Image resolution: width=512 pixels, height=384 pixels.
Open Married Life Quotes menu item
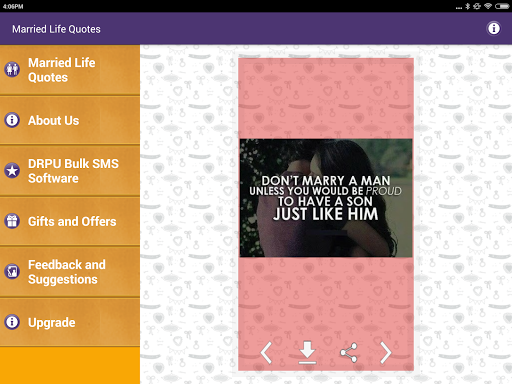[x=70, y=70]
